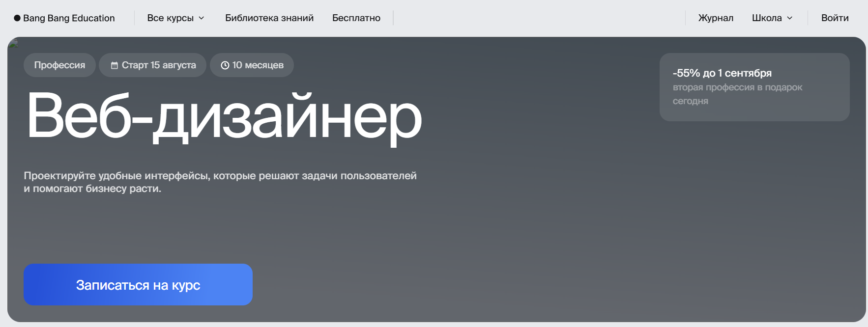Click Войти to sign in
This screenshot has height=327, width=868.
[835, 18]
